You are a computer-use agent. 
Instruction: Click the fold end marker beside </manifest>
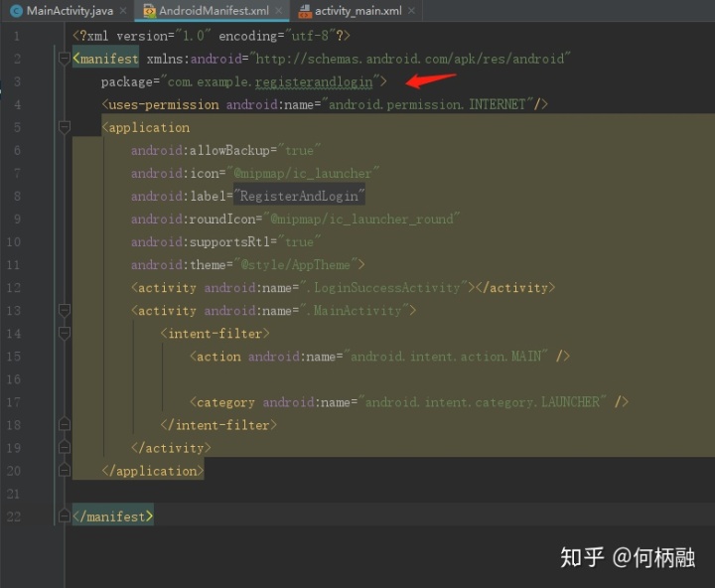click(65, 515)
